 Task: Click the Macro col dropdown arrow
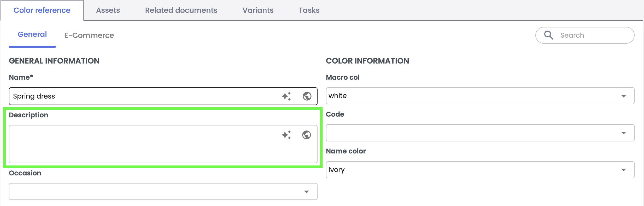[x=623, y=96]
